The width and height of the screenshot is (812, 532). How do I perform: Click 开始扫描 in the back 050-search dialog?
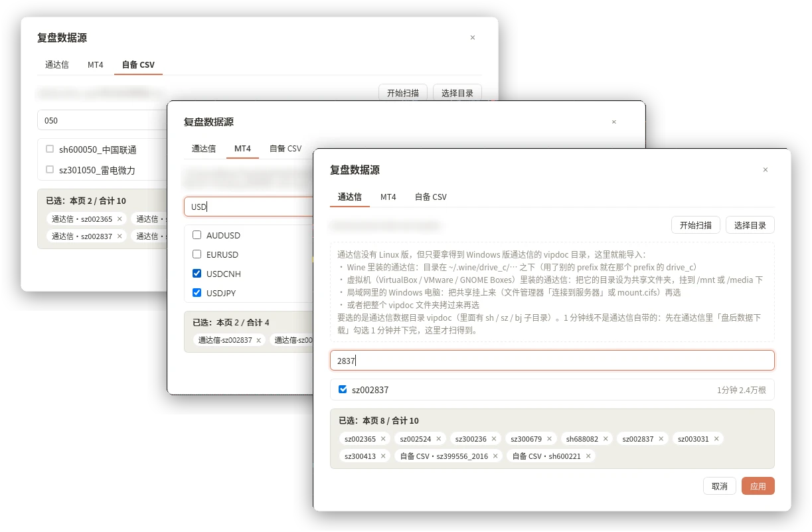403,93
